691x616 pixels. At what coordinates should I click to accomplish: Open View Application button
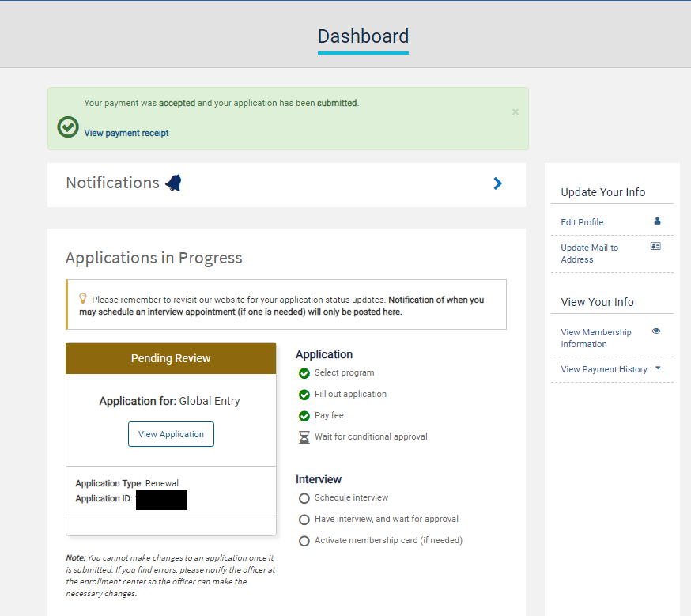[171, 434]
